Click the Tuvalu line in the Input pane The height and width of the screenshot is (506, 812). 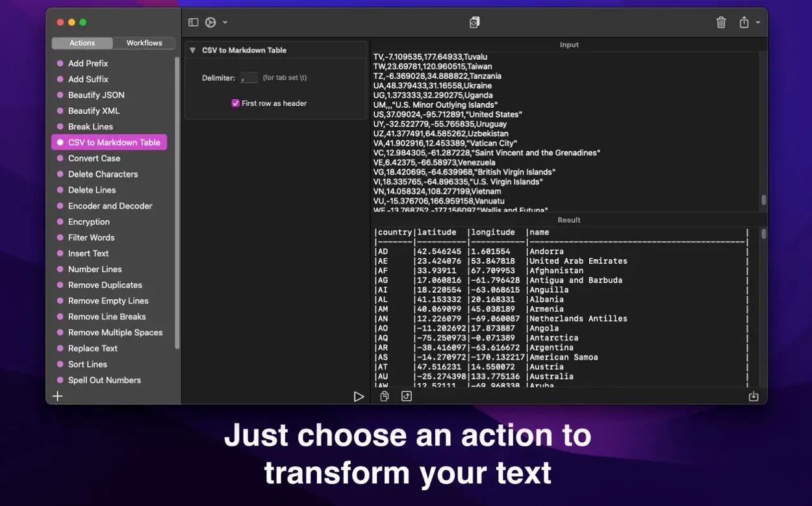pos(430,57)
